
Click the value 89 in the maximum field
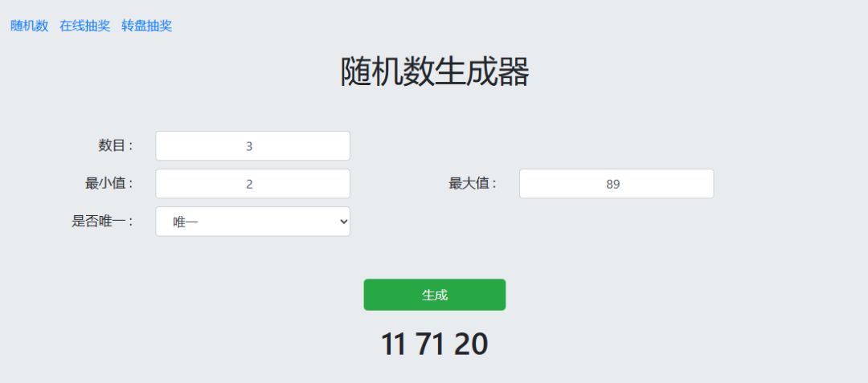(613, 184)
